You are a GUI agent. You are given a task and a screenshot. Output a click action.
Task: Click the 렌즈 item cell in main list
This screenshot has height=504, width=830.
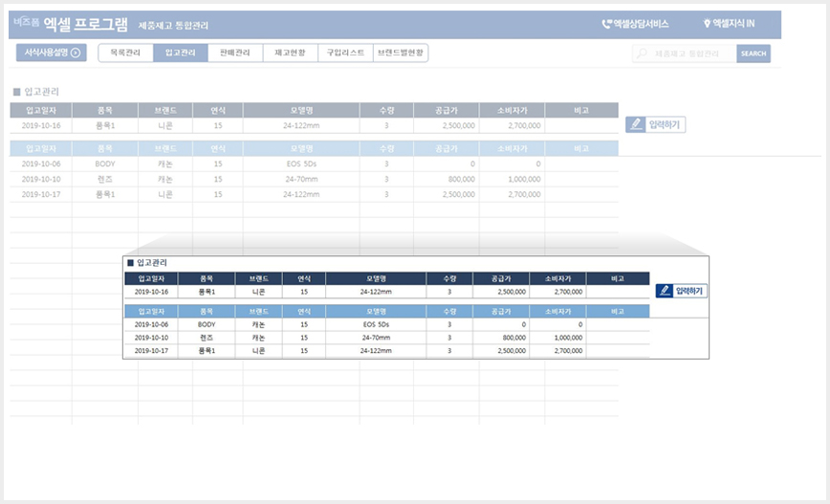[105, 179]
